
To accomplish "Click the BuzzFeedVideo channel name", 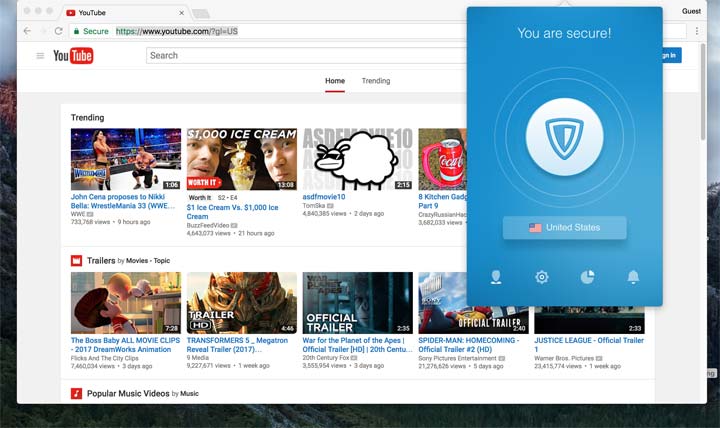I will tap(208, 225).
